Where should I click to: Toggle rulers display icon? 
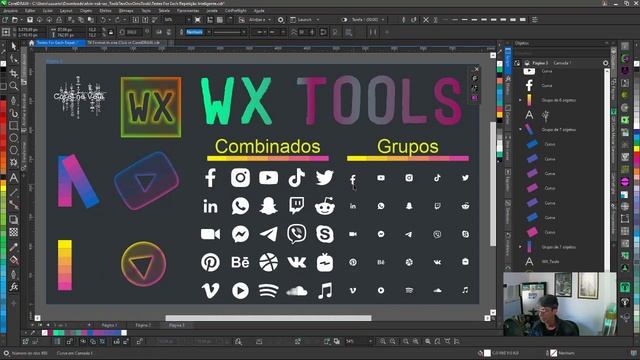(x=210, y=20)
